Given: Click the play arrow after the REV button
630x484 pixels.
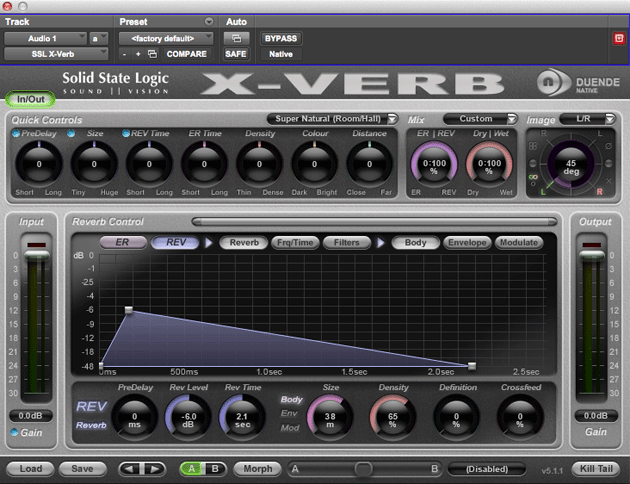Looking at the screenshot, I should click(209, 243).
